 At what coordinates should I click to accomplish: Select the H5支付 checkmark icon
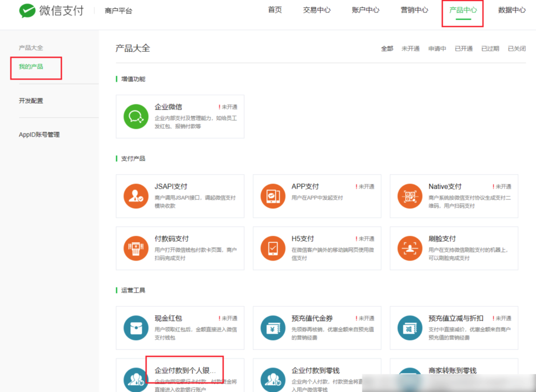273,248
